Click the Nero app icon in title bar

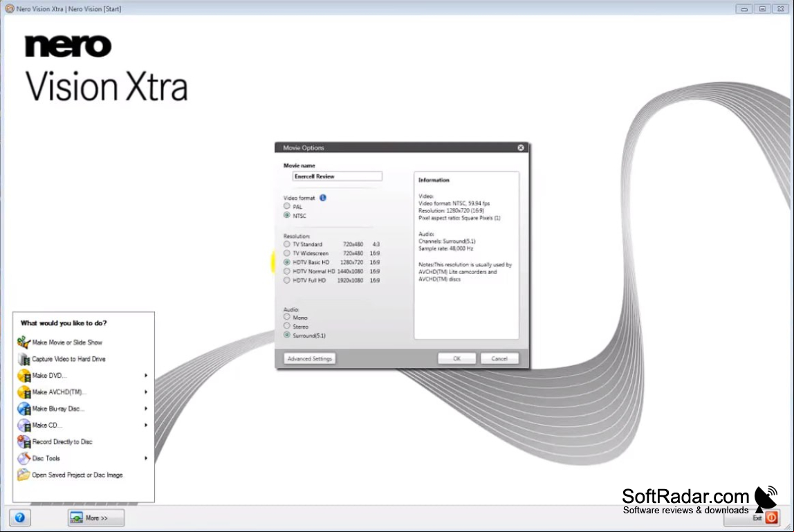(10, 8)
